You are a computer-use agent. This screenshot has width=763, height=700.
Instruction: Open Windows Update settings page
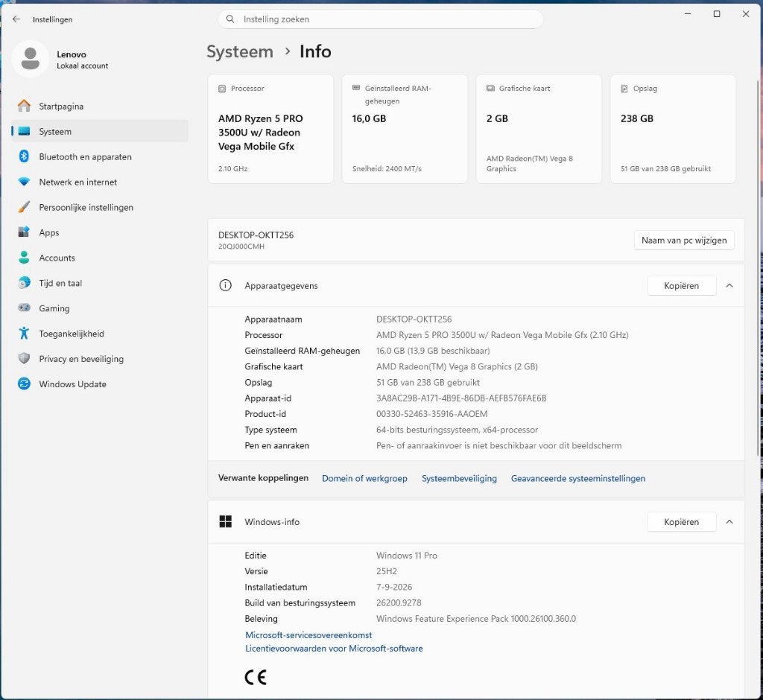(x=100, y=384)
